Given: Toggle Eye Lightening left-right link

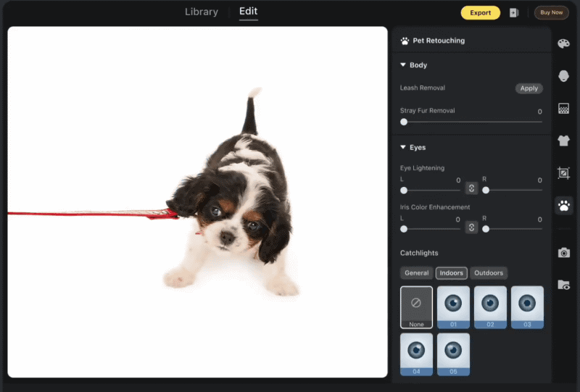Looking at the screenshot, I should pyautogui.click(x=471, y=188).
